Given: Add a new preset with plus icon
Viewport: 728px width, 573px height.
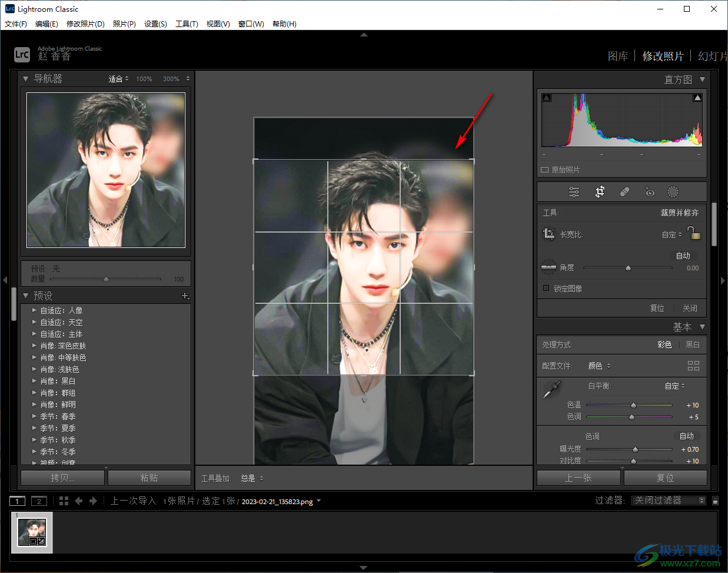Looking at the screenshot, I should click(x=185, y=296).
